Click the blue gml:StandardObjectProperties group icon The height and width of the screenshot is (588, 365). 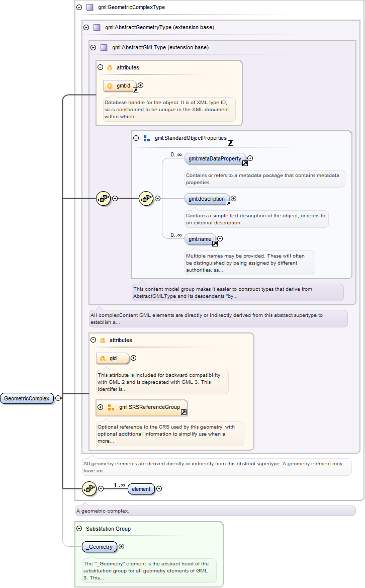coord(147,138)
